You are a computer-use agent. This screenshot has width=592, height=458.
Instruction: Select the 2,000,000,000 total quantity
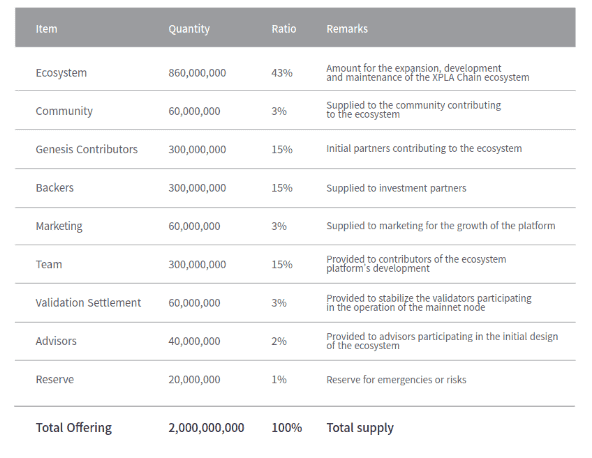point(206,428)
